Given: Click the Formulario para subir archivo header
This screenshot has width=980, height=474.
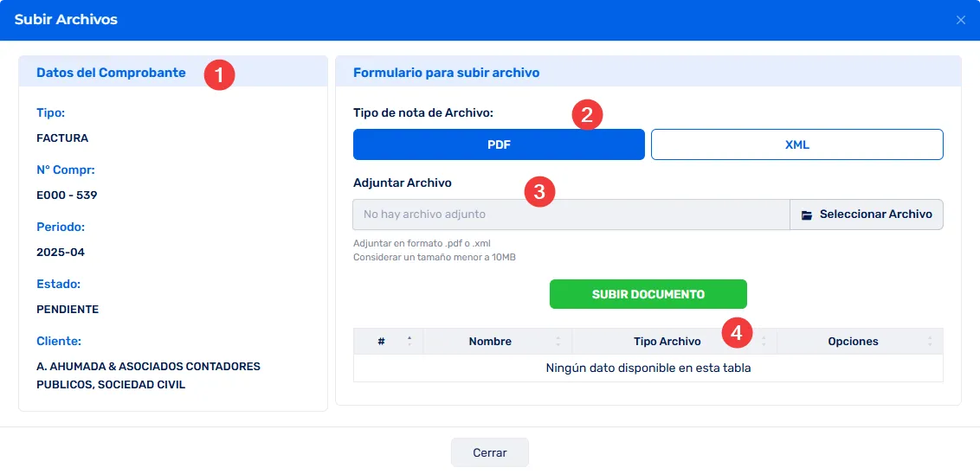Looking at the screenshot, I should click(446, 73).
